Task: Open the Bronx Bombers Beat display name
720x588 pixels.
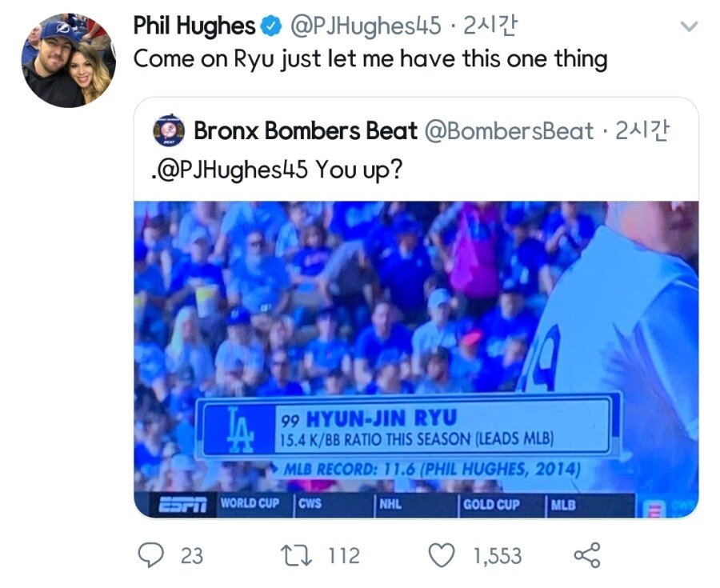Action: pyautogui.click(x=306, y=130)
